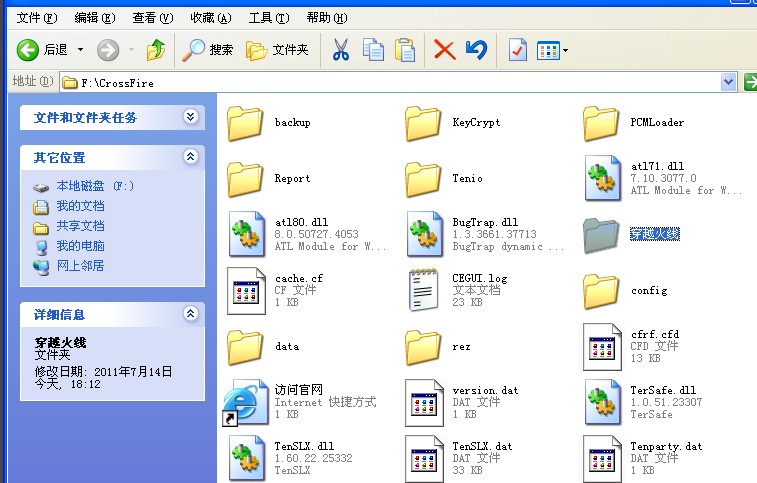Open 我的文档 link
757x483 pixels.
coord(80,206)
